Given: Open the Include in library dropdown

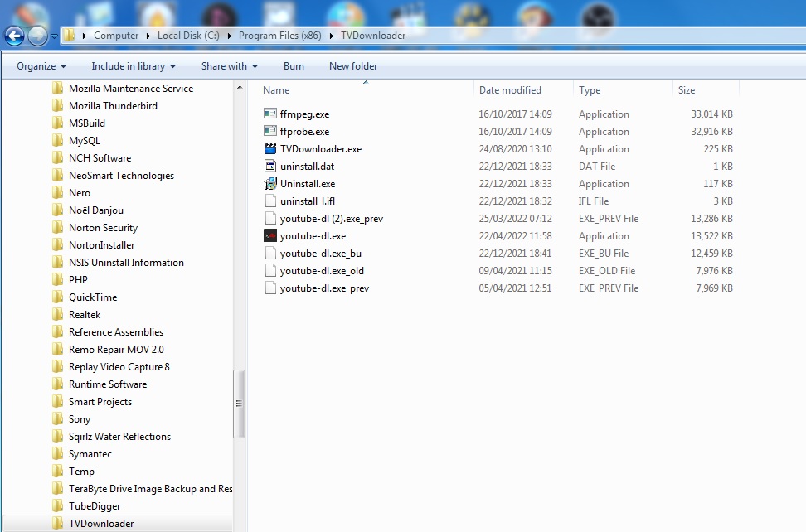Looking at the screenshot, I should coord(134,66).
